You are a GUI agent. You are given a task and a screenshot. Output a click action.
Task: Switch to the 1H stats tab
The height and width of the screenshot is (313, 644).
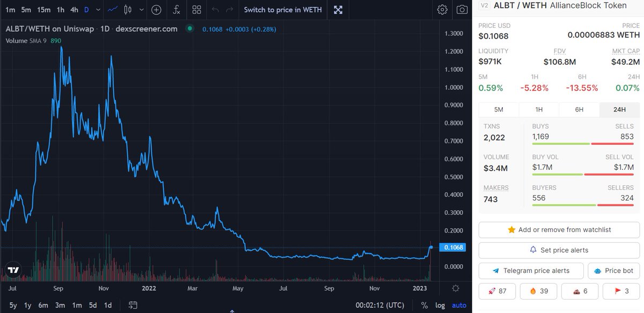point(539,109)
